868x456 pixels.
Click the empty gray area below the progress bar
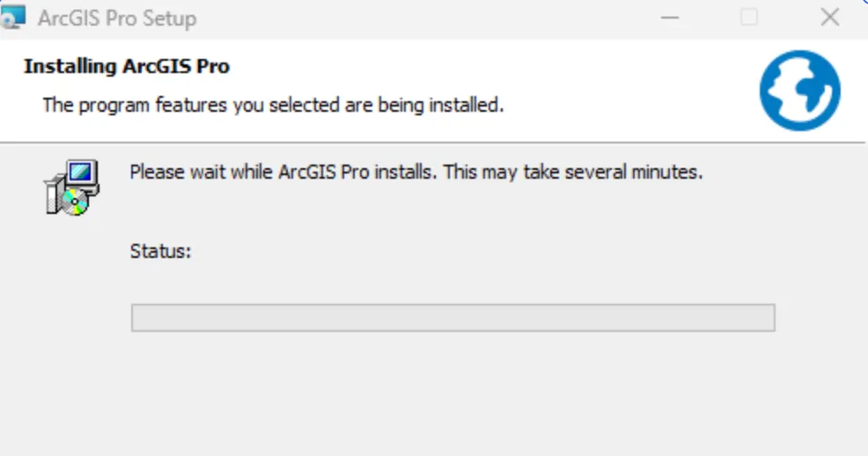(x=452, y=396)
